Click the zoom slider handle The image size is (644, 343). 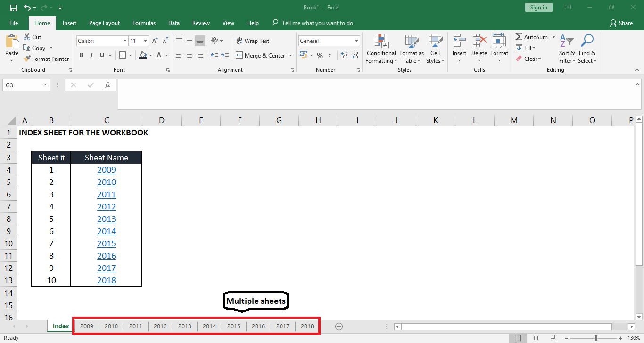[x=596, y=338]
